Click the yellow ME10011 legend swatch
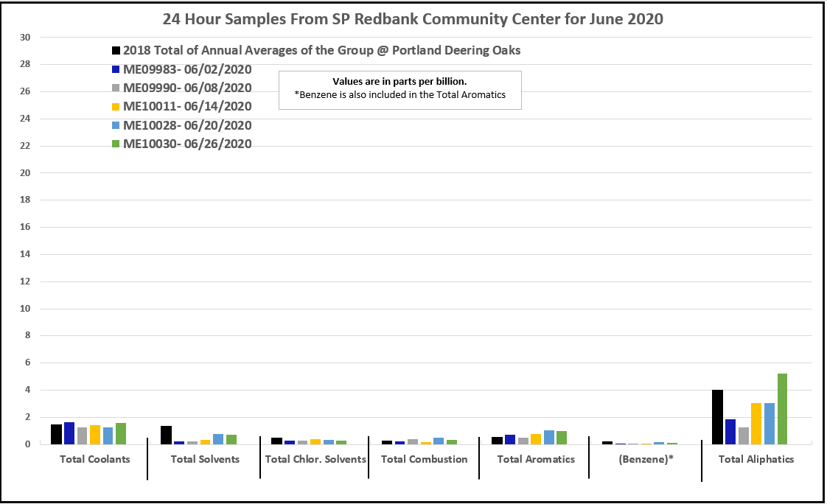 116,107
